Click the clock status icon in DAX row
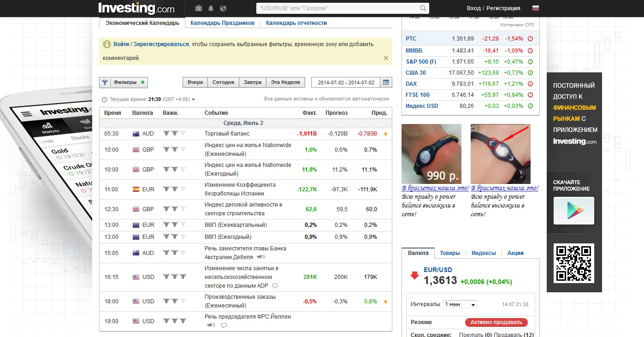644x337 pixels. (x=530, y=84)
